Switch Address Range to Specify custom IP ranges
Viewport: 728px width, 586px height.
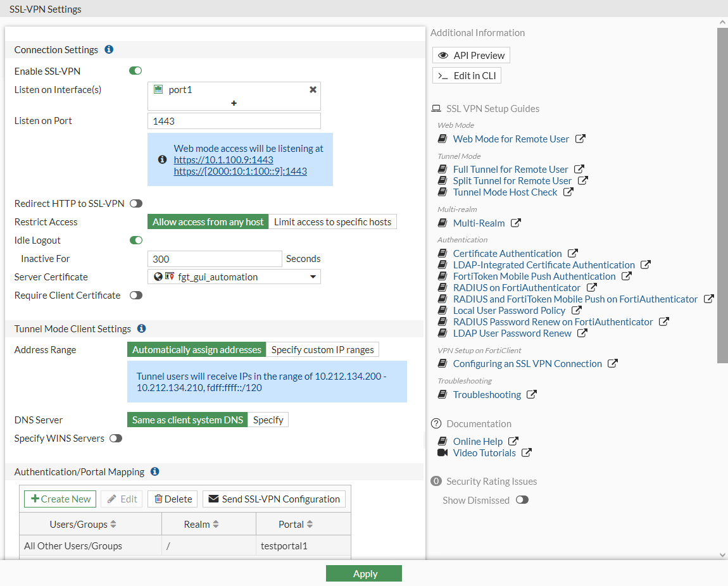pos(323,349)
